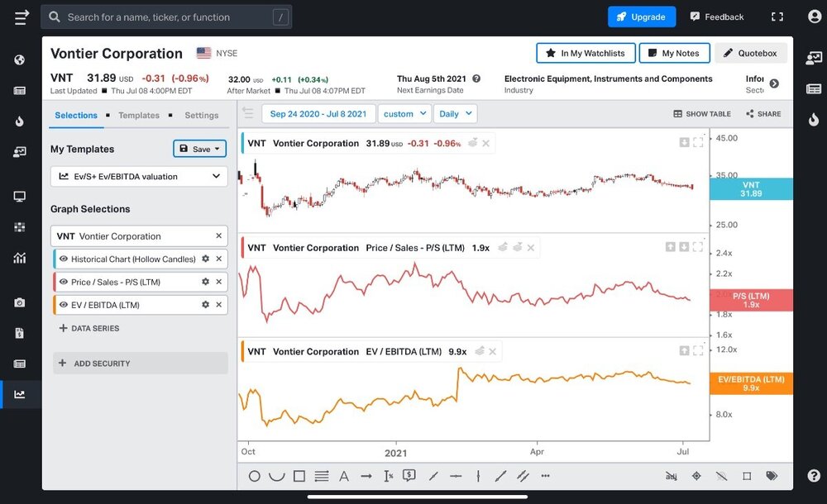Toggle visibility of Price / Sales series
Viewport: 827px width, 504px height.
64,282
